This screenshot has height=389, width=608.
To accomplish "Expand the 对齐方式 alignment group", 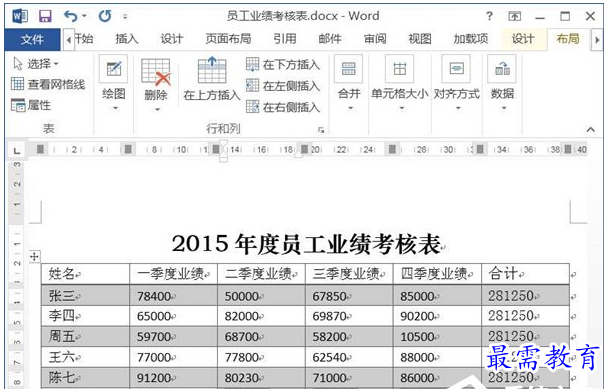I will (x=456, y=83).
